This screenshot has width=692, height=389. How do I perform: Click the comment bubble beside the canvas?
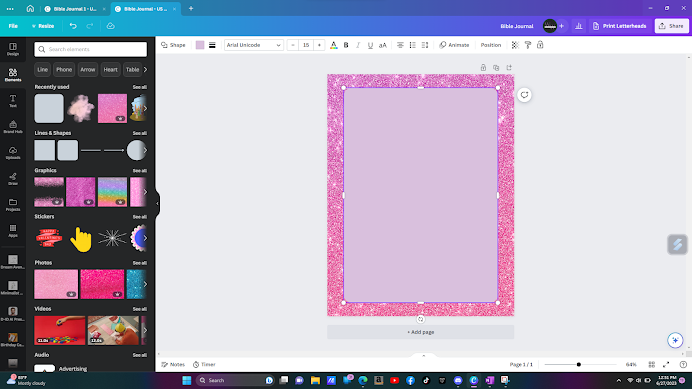coord(524,95)
